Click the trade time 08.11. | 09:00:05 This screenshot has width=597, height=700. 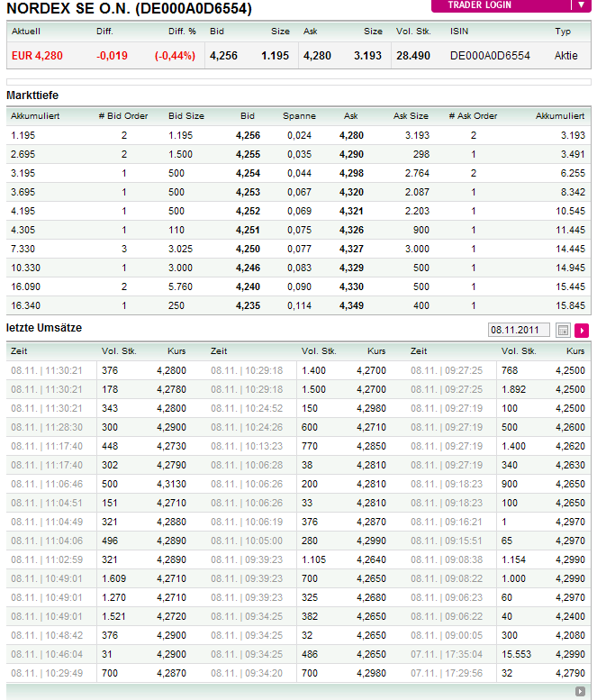[x=447, y=635]
